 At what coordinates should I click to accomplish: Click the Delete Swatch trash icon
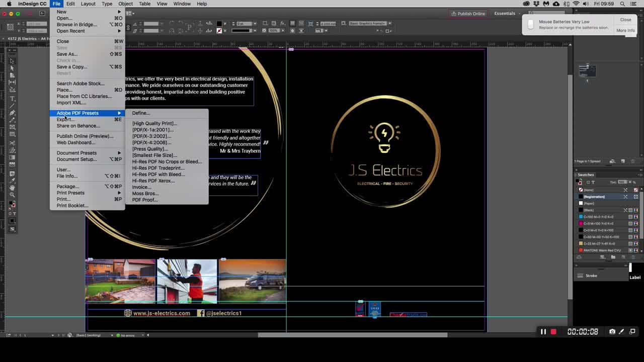(x=633, y=257)
